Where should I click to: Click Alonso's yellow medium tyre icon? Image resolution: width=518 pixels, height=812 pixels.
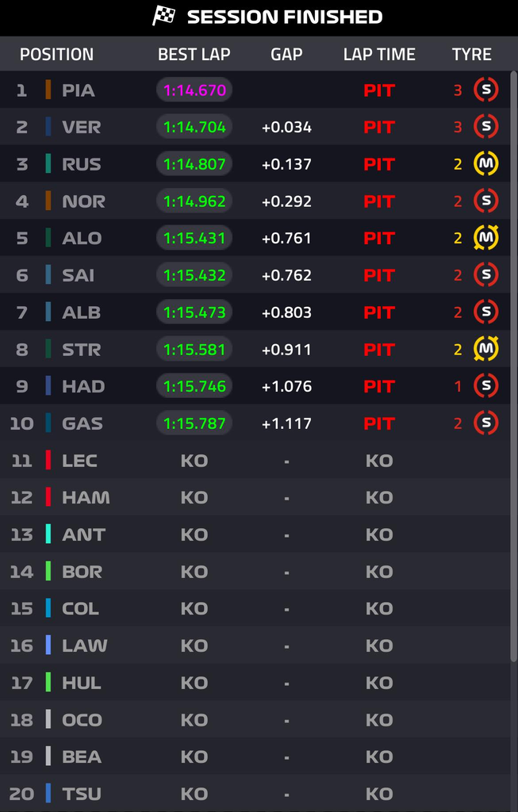pos(486,238)
